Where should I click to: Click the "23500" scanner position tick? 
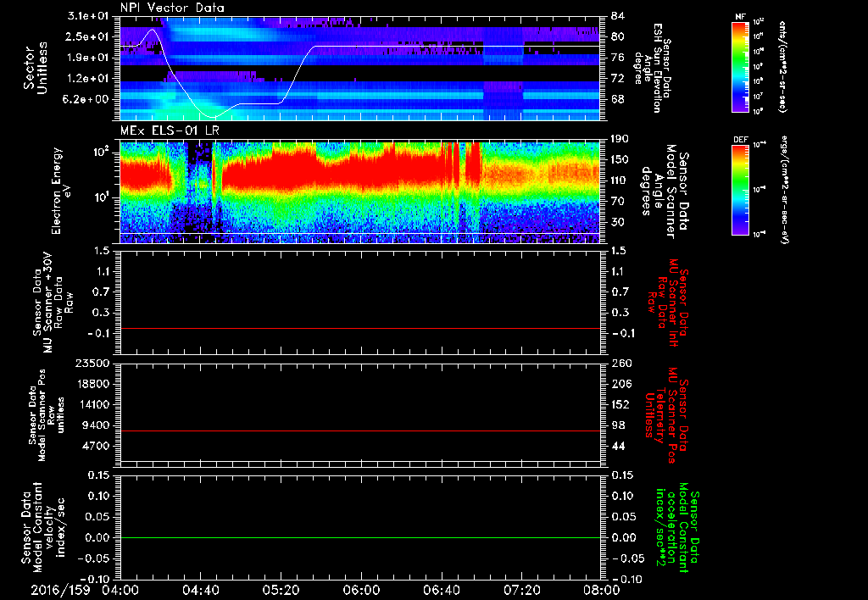coord(92,364)
